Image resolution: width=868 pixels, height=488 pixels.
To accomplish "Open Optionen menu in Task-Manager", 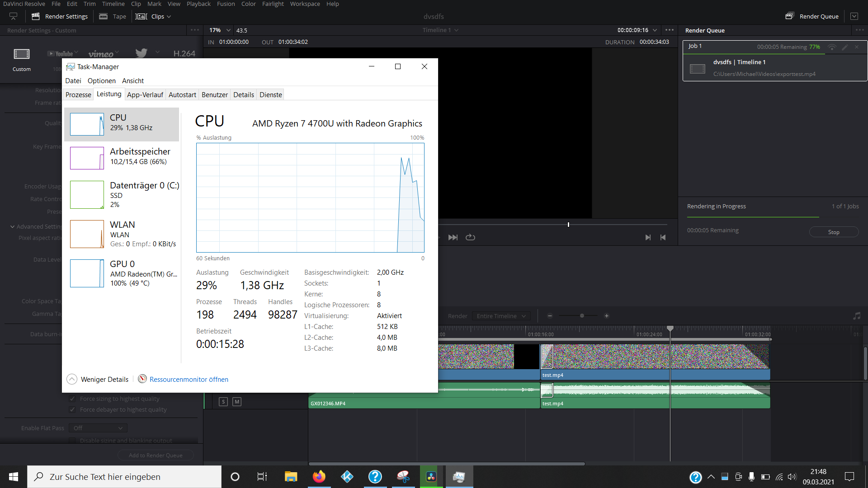I will click(x=102, y=80).
